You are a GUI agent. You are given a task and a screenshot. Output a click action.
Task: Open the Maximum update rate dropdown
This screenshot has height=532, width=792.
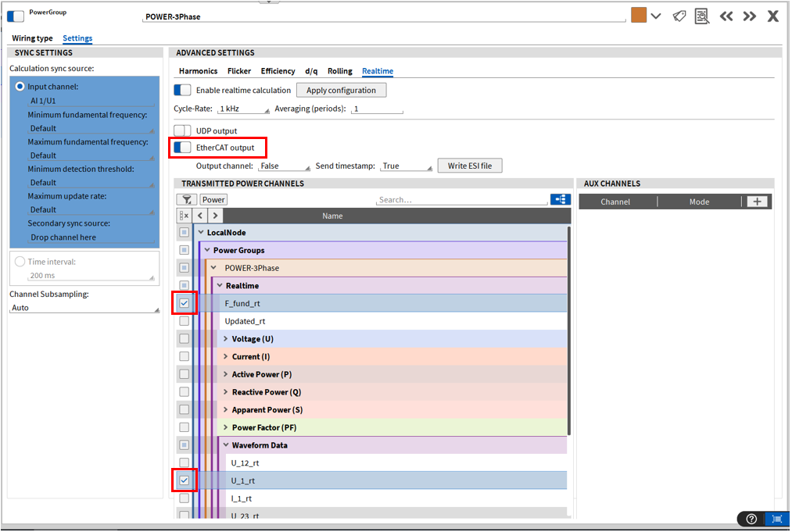click(x=91, y=209)
